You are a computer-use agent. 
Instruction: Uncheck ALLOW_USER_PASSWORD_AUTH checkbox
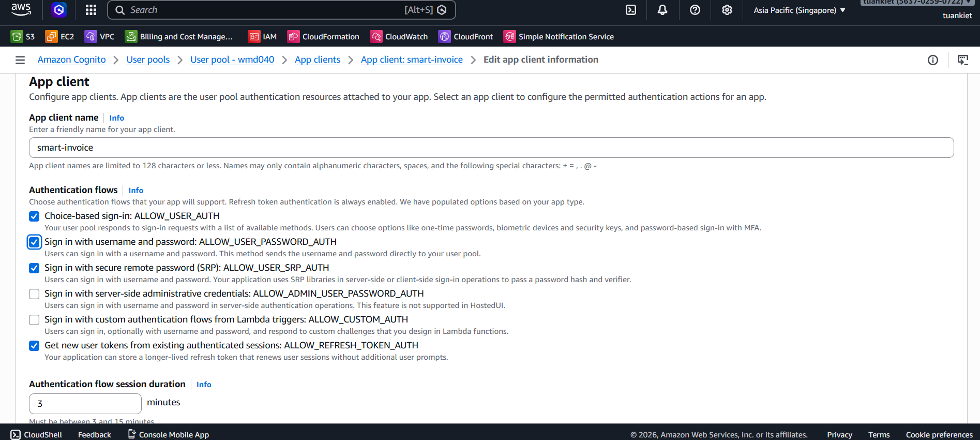point(34,242)
